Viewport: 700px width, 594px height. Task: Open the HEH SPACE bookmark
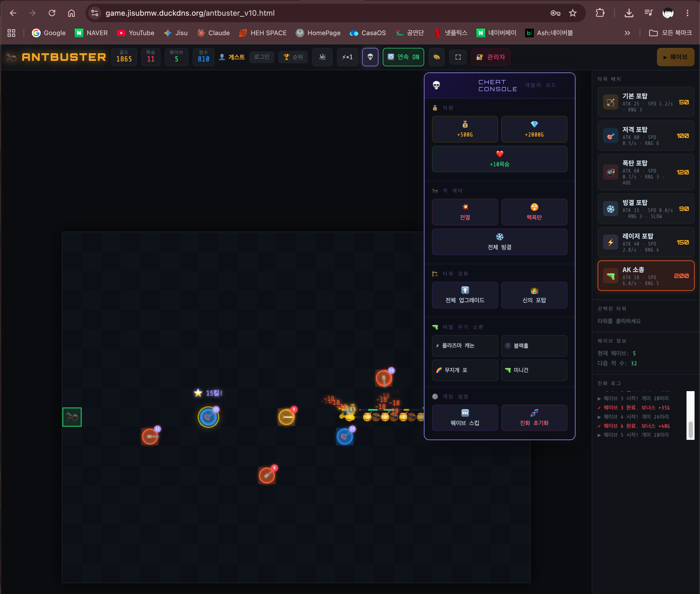point(263,33)
